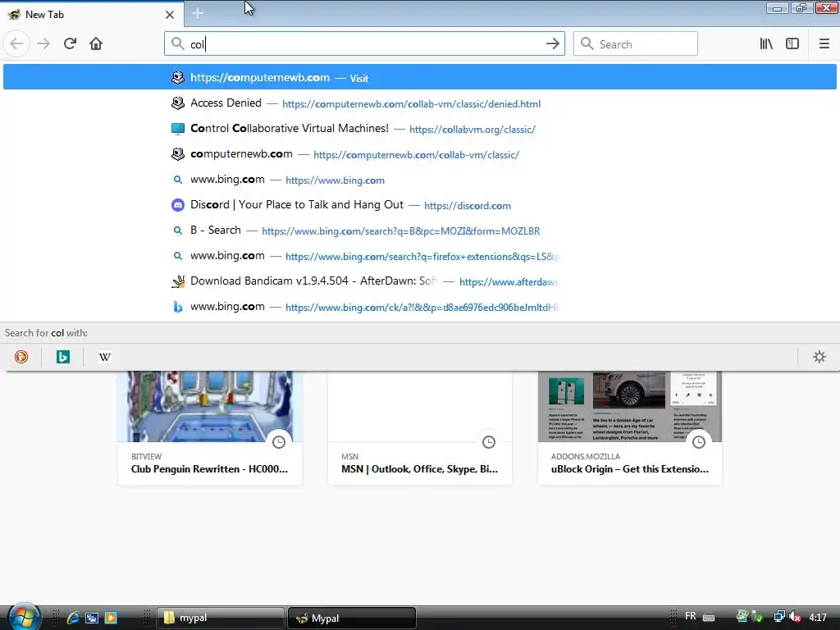Close the New Tab tab
840x630 pixels.
(170, 15)
